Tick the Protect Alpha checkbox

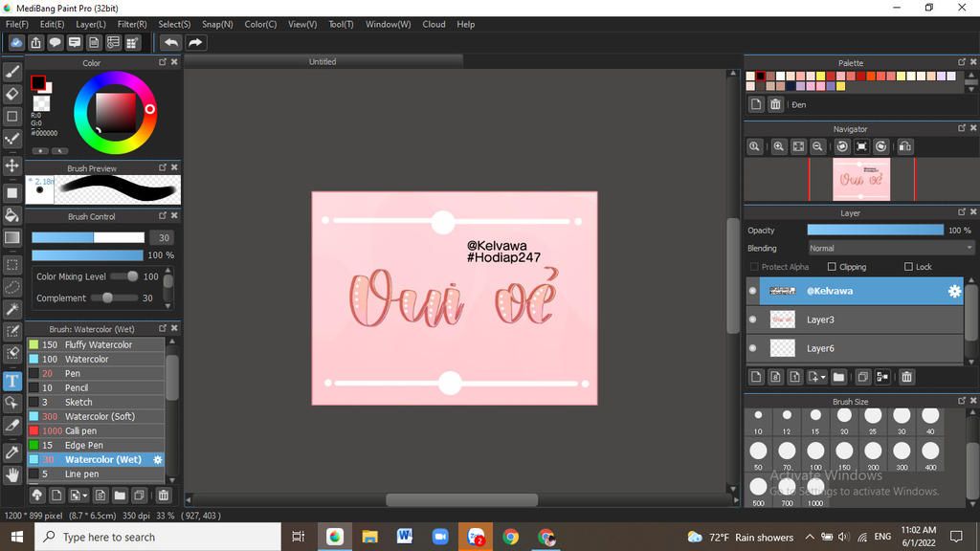tap(754, 267)
